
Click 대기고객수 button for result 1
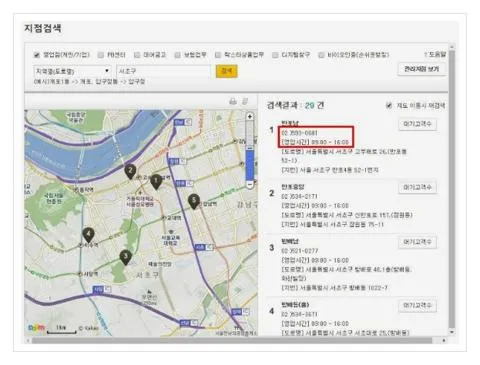(x=418, y=124)
